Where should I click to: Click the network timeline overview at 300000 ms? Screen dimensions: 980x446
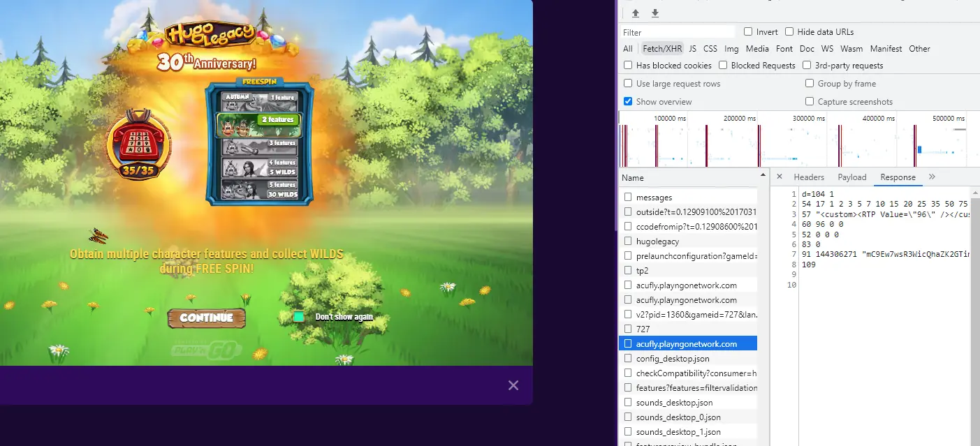coord(808,119)
